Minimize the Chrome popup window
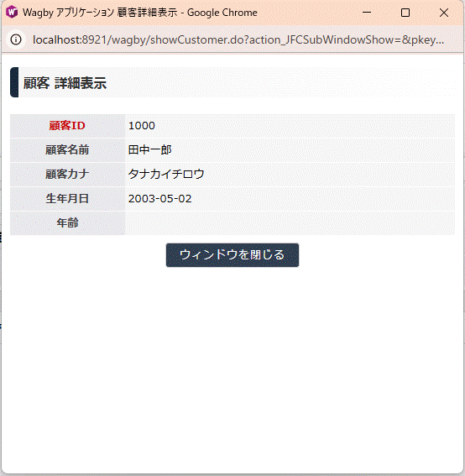 pyautogui.click(x=367, y=13)
